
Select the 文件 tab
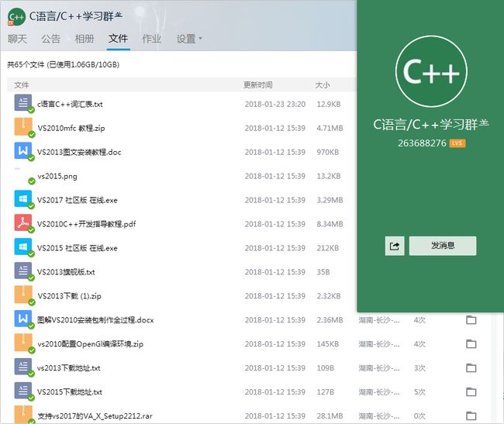point(118,39)
